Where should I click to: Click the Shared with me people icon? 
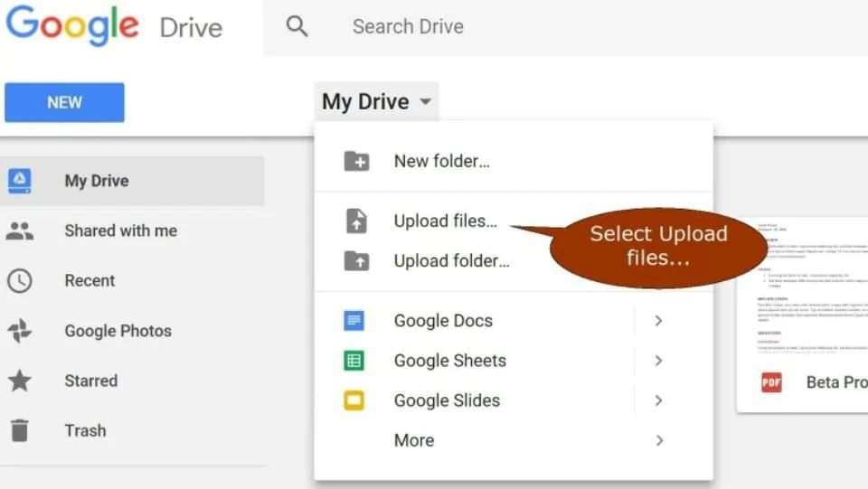point(20,230)
